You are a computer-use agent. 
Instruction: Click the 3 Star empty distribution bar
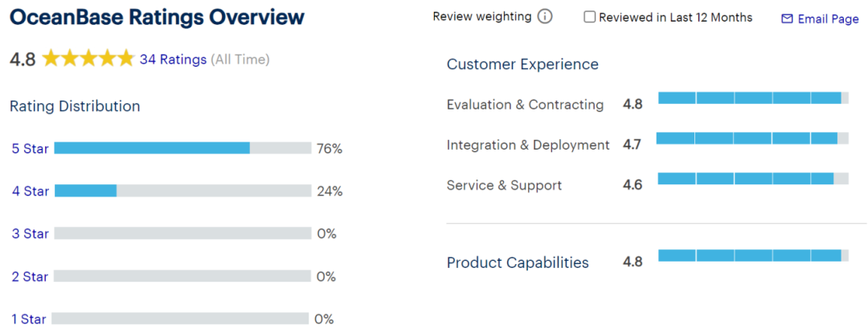pos(182,233)
